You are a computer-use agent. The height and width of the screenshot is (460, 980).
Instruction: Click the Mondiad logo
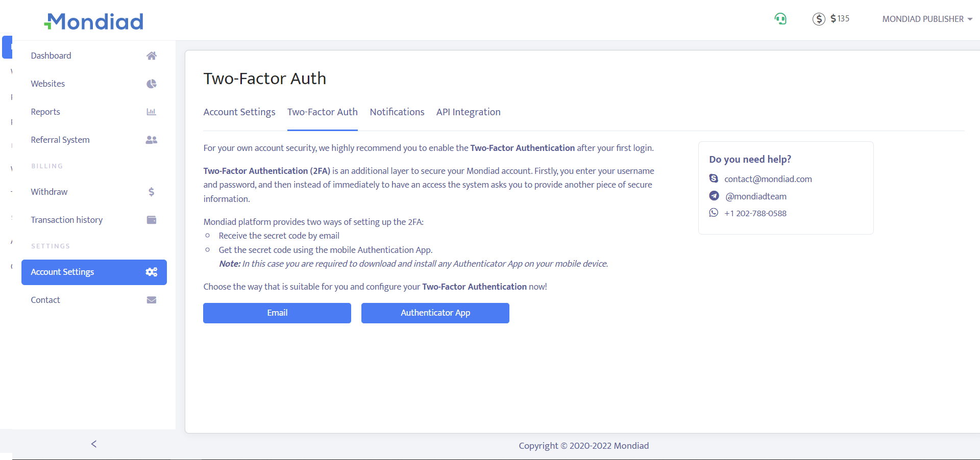click(94, 21)
